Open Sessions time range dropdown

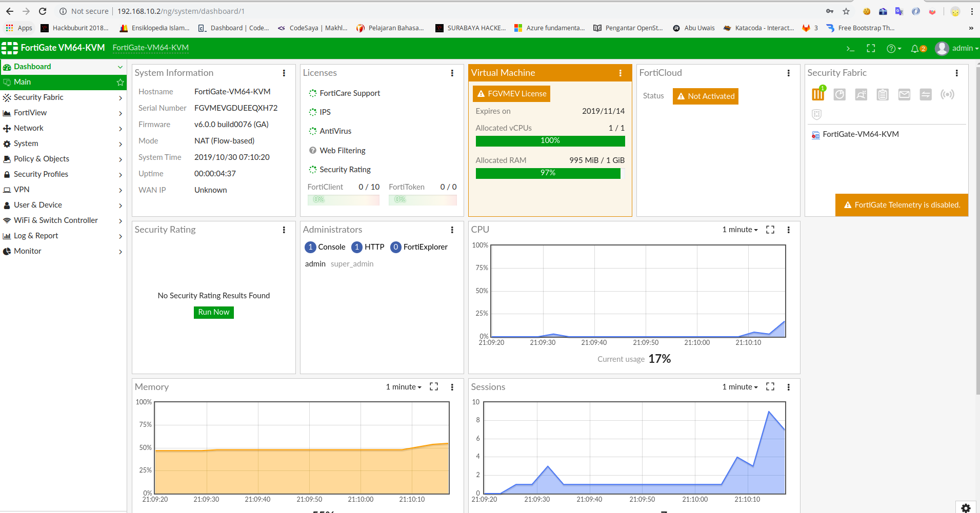pos(739,387)
